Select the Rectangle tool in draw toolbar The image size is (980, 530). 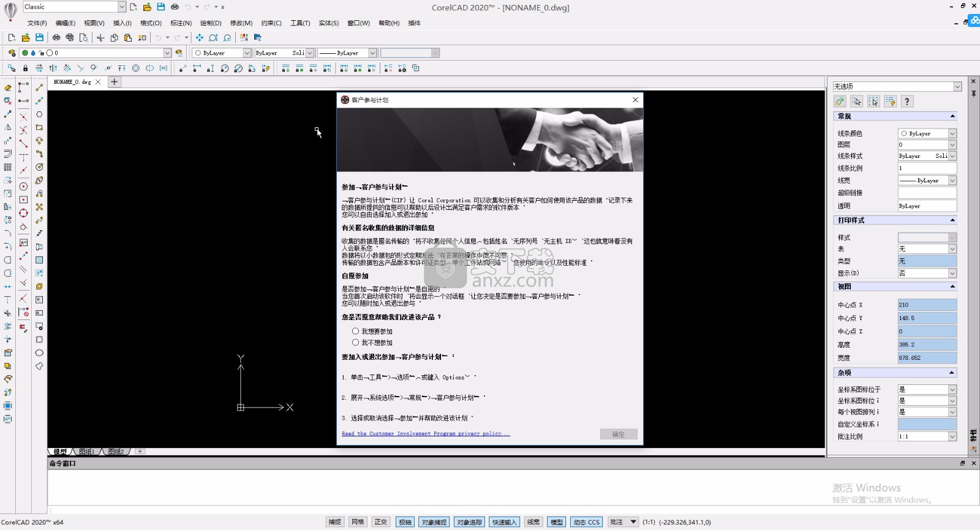point(39,128)
